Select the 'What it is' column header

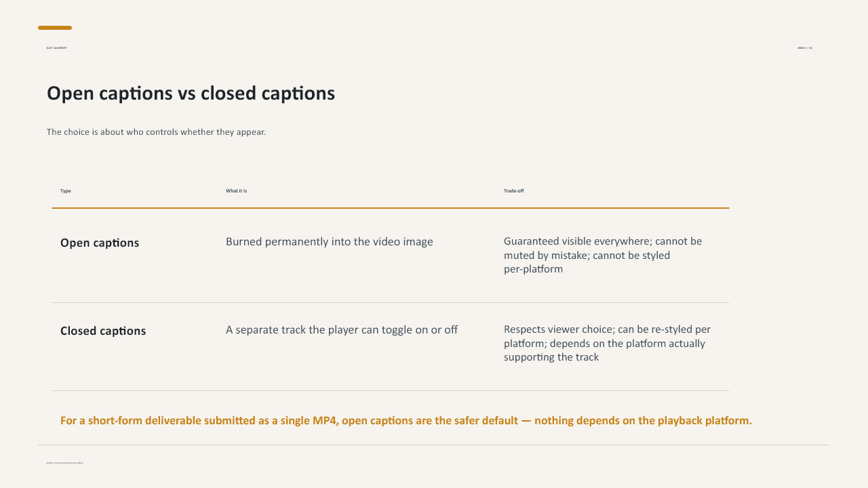236,191
